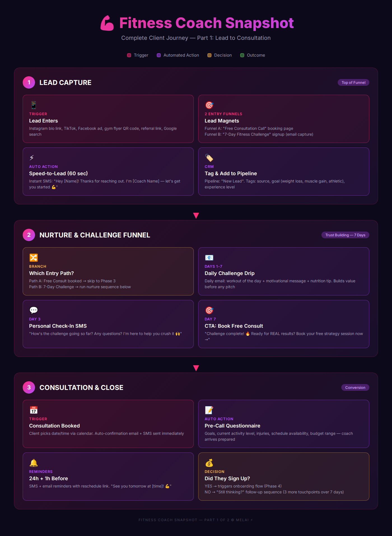Click the number 3 Consultation circle
This screenshot has width=392, height=536.
click(x=29, y=387)
